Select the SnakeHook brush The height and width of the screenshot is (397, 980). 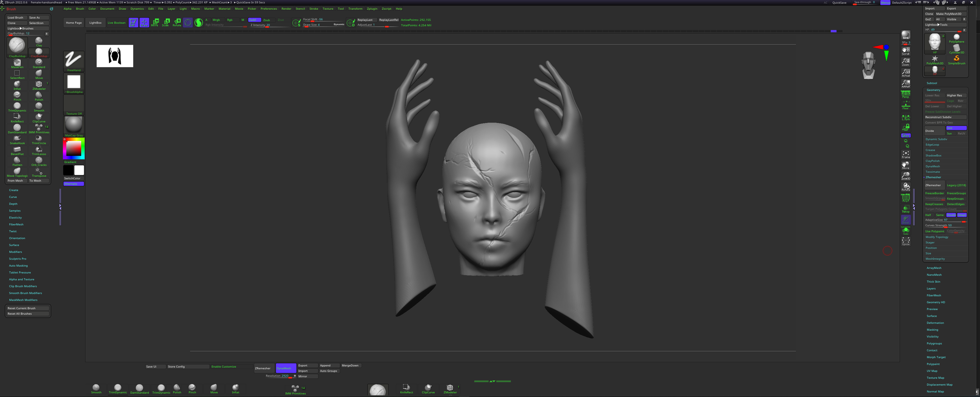(x=17, y=138)
